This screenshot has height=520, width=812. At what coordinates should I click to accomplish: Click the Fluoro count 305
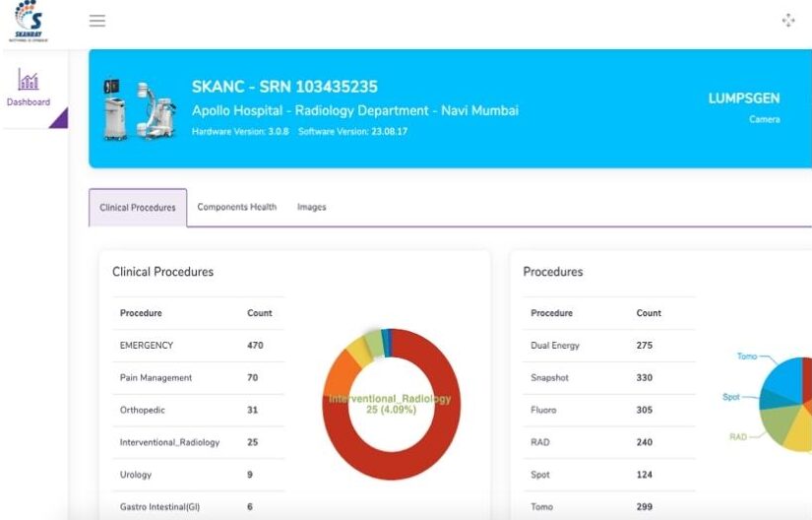[x=645, y=410]
